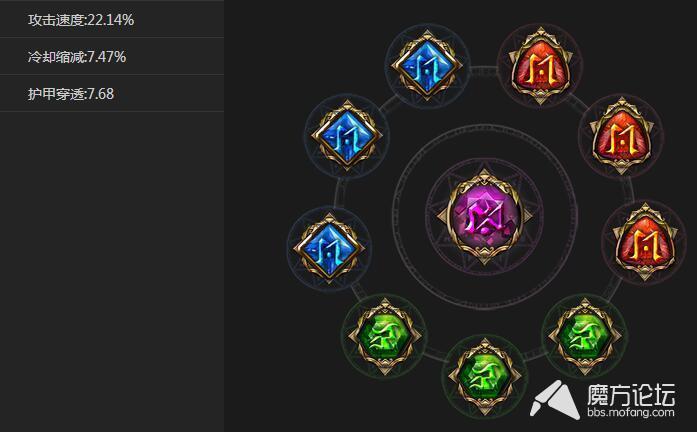The height and width of the screenshot is (432, 697).
Task: Click the left green seal rune
Action: pos(385,336)
